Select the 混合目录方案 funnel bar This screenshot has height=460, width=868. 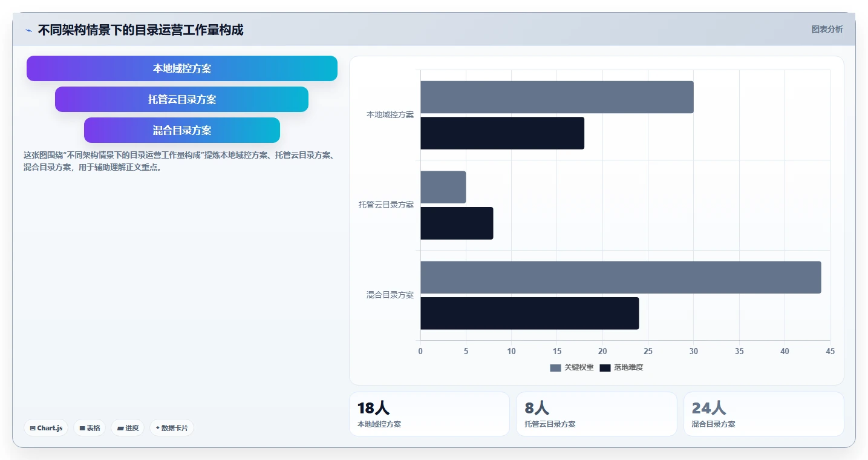[x=182, y=130]
